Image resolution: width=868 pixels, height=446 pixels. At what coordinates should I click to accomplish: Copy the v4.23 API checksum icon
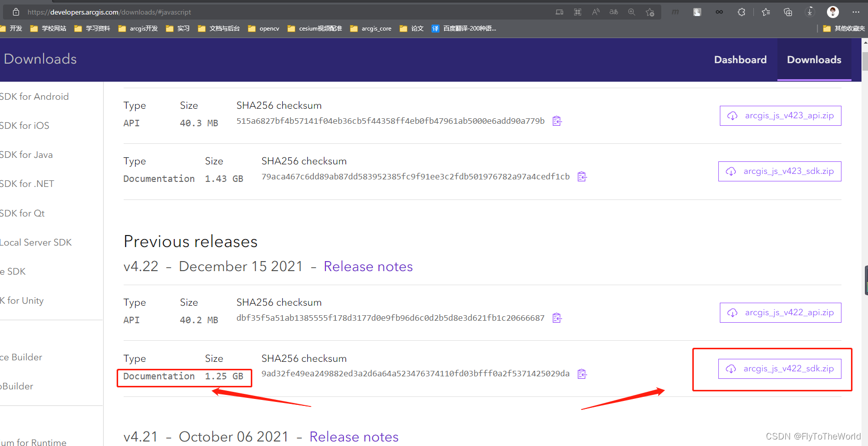[x=557, y=121]
